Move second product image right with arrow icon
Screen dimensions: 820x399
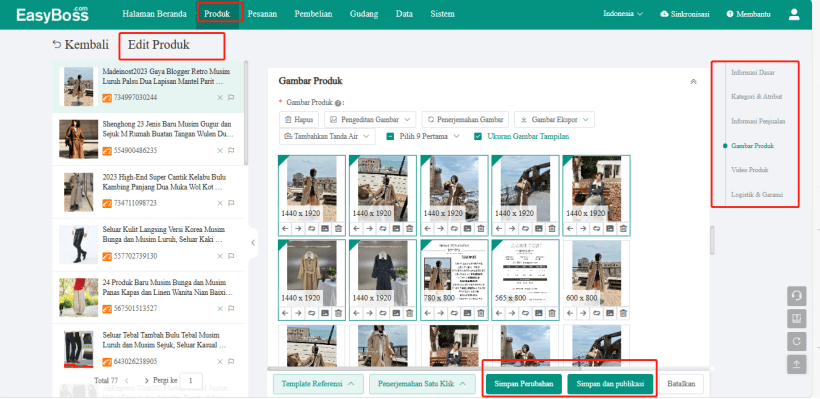pyautogui.click(x=369, y=229)
